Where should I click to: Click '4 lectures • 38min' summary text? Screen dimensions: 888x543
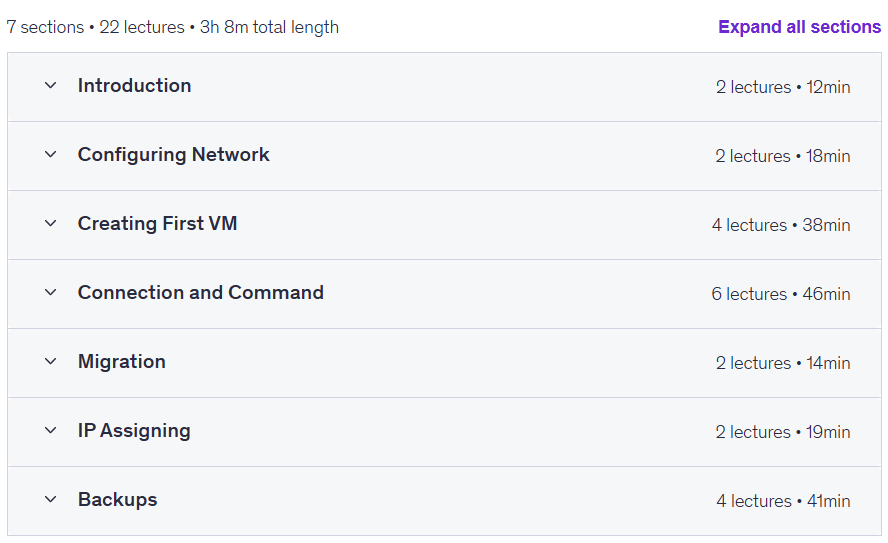click(781, 225)
